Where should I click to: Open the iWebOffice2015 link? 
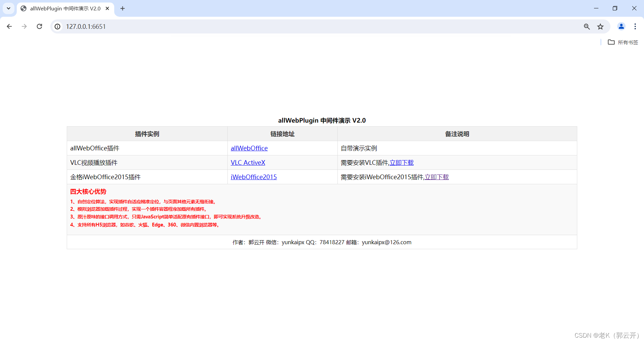[x=254, y=177]
